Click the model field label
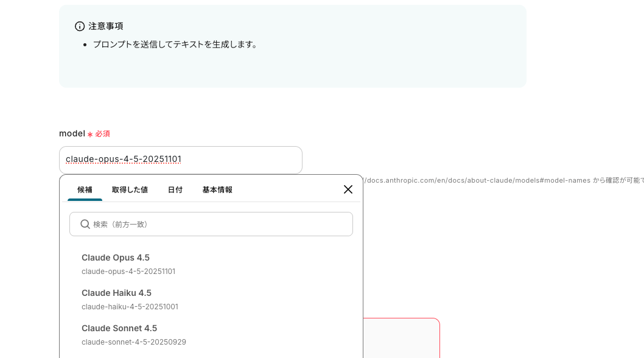644x358 pixels. (72, 133)
